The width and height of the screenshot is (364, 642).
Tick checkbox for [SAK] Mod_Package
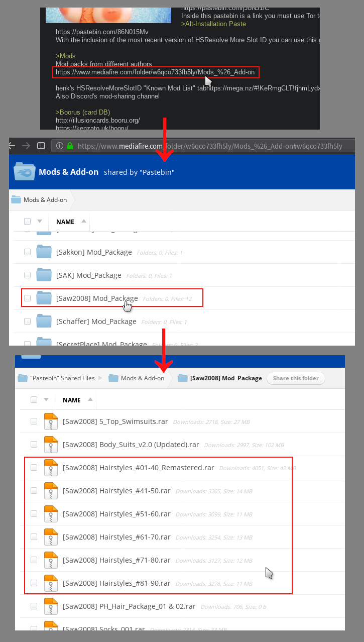click(28, 275)
